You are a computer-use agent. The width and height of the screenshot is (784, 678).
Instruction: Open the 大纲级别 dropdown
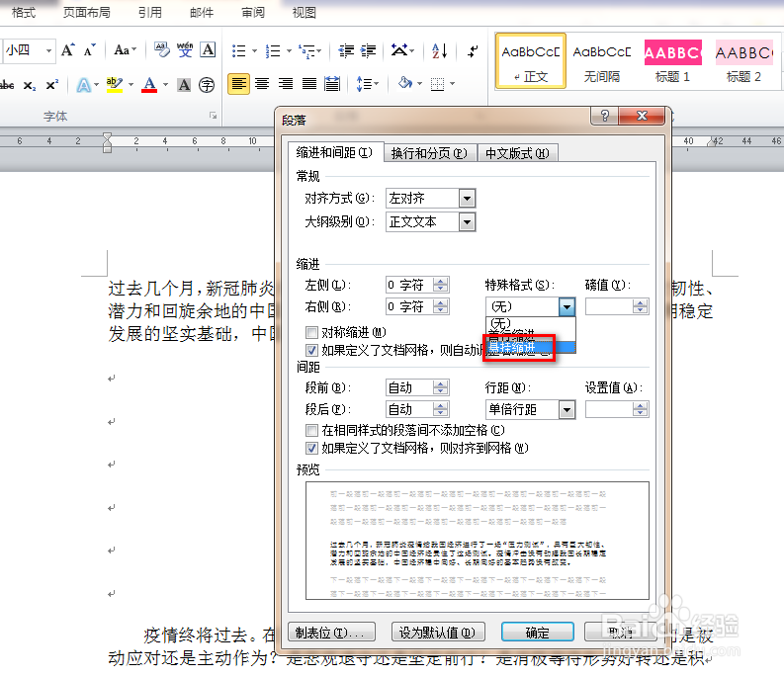tap(467, 222)
